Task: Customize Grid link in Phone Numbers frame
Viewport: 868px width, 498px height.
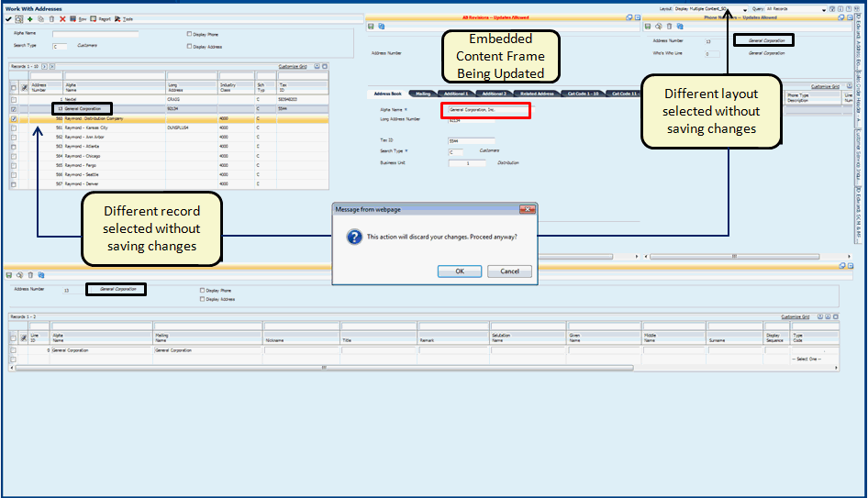Action: [x=826, y=86]
